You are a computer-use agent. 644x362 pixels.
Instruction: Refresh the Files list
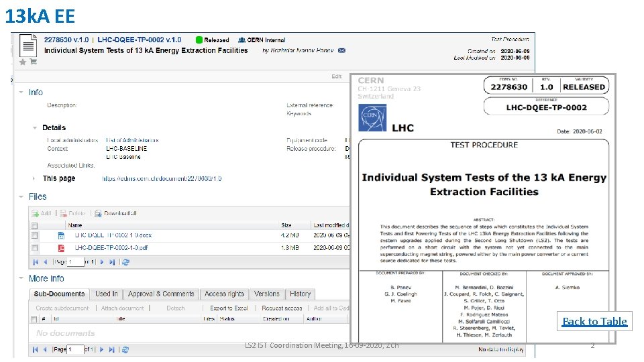click(x=125, y=262)
